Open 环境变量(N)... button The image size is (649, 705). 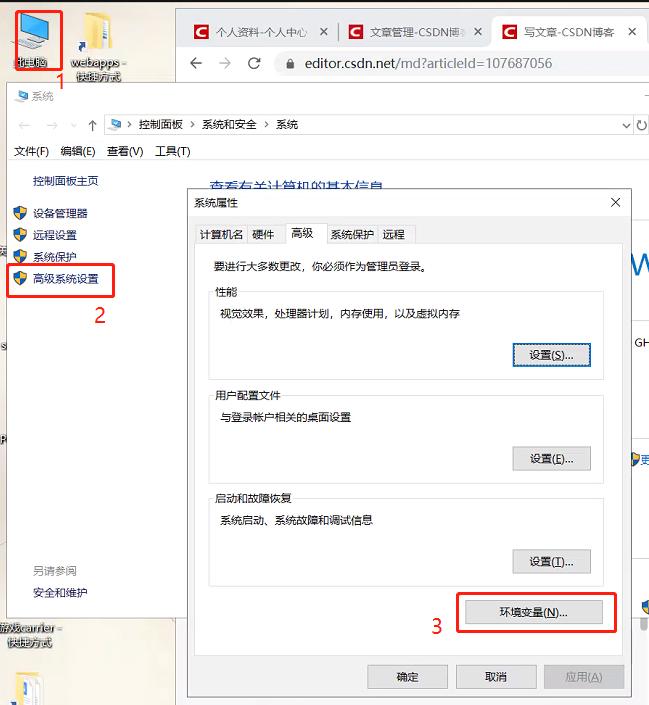coord(534,612)
